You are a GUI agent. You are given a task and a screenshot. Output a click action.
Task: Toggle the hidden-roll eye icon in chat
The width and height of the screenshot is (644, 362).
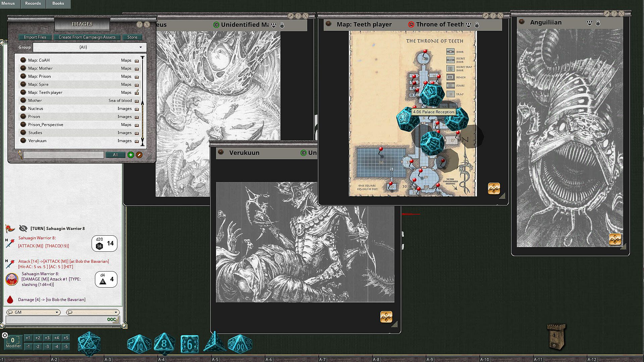click(23, 229)
